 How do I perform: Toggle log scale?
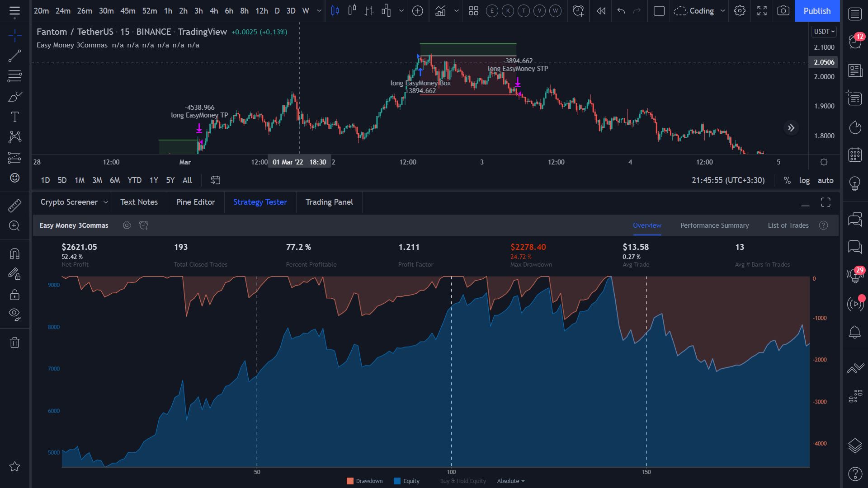(804, 180)
